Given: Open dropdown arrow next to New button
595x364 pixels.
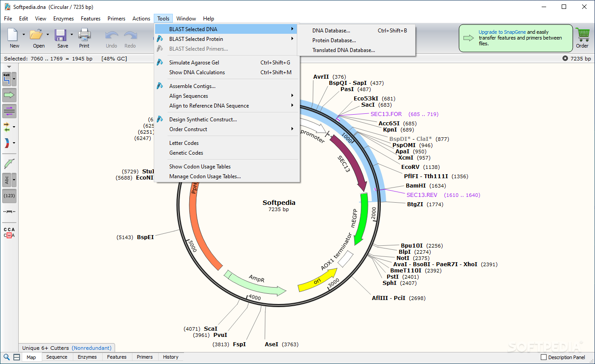Looking at the screenshot, I should coord(24,34).
